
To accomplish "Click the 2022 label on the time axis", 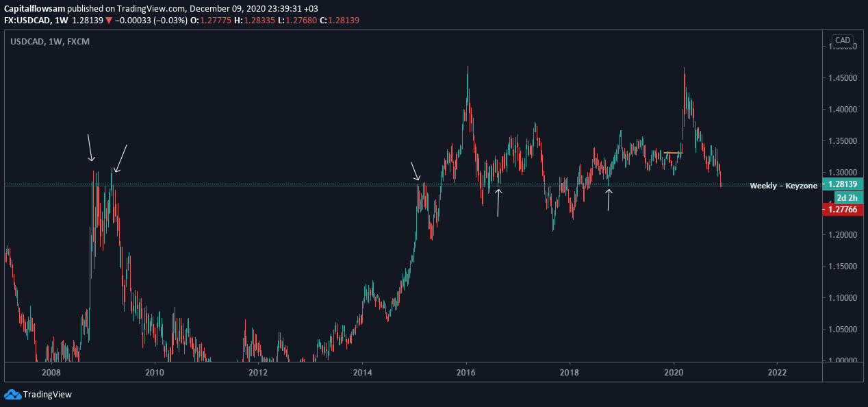I will point(778,372).
